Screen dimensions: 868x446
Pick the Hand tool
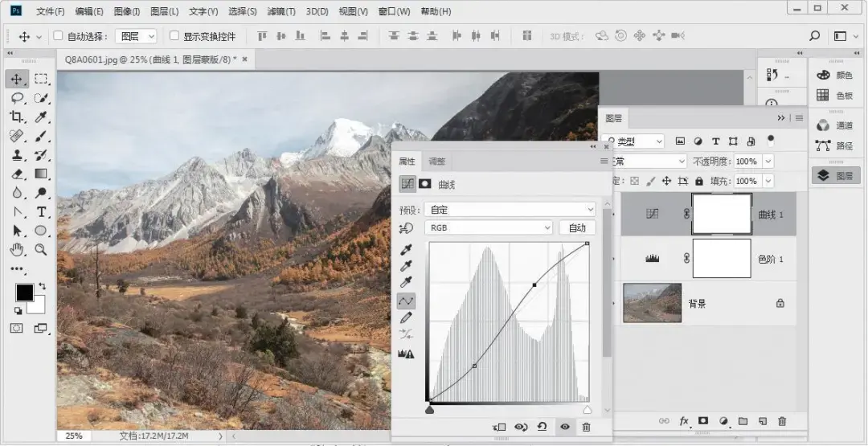[x=17, y=250]
